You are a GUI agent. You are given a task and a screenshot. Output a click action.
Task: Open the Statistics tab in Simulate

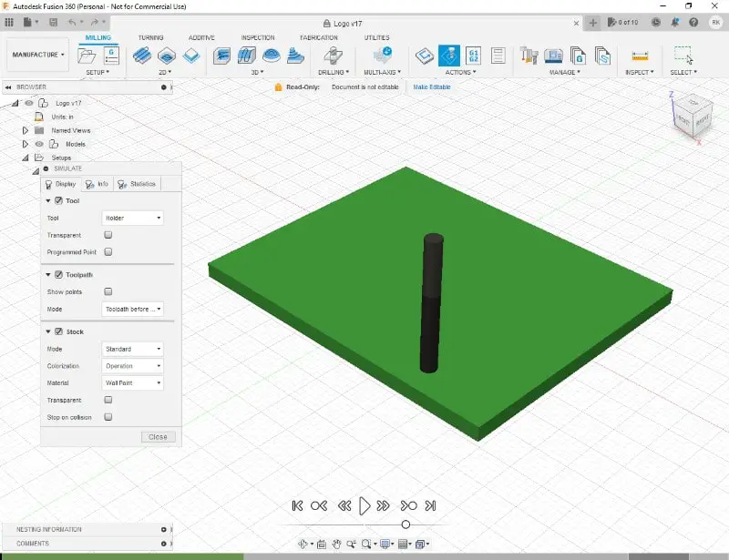[137, 184]
